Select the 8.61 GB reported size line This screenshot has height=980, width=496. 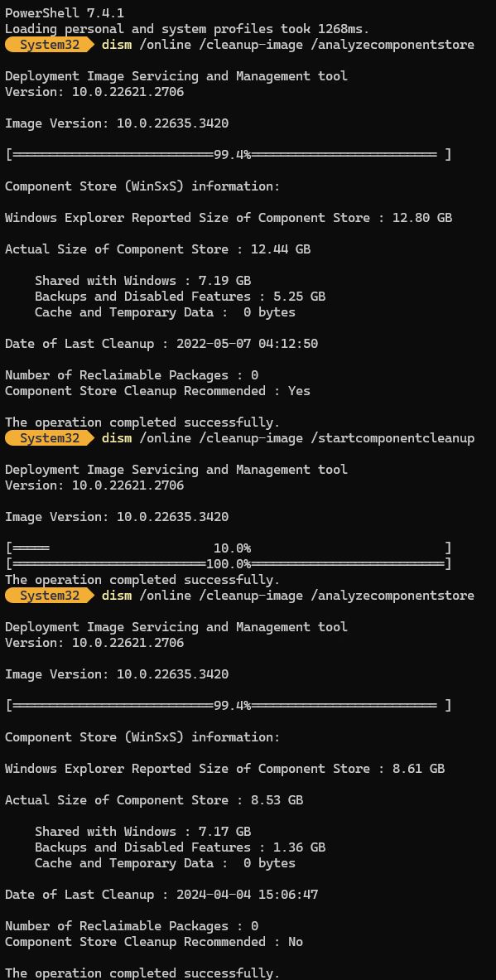(225, 768)
